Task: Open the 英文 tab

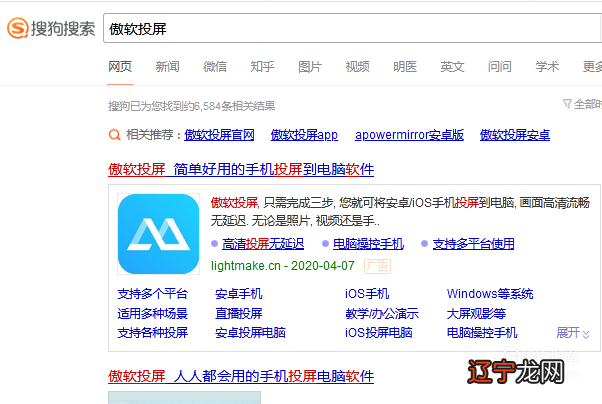Action: (x=452, y=67)
